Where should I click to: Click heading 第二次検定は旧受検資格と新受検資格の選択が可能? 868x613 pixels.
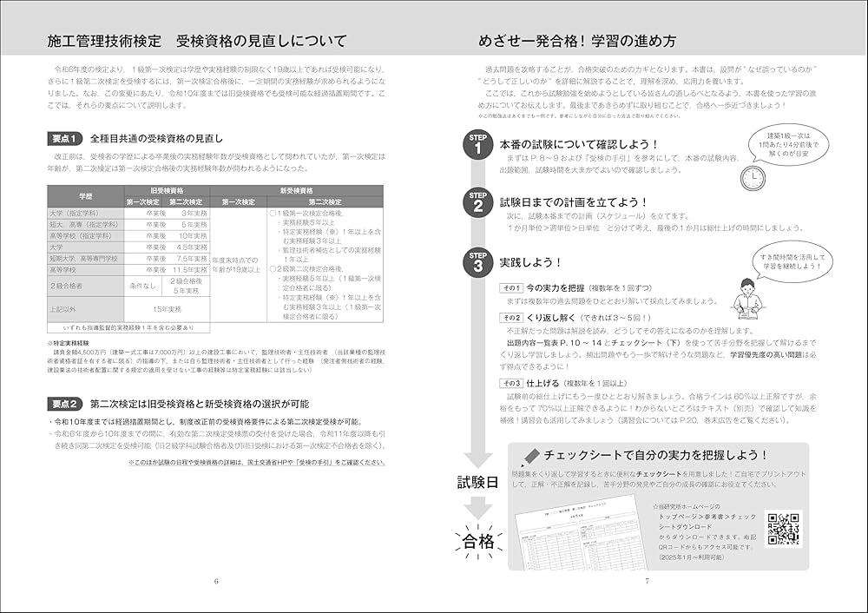(200, 405)
